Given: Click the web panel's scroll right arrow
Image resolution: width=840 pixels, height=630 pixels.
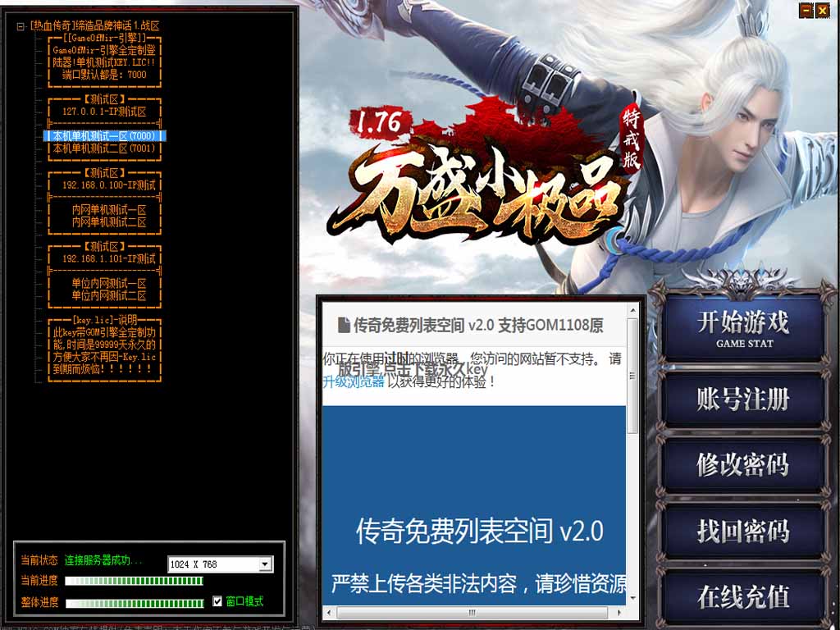Looking at the screenshot, I should (x=620, y=612).
